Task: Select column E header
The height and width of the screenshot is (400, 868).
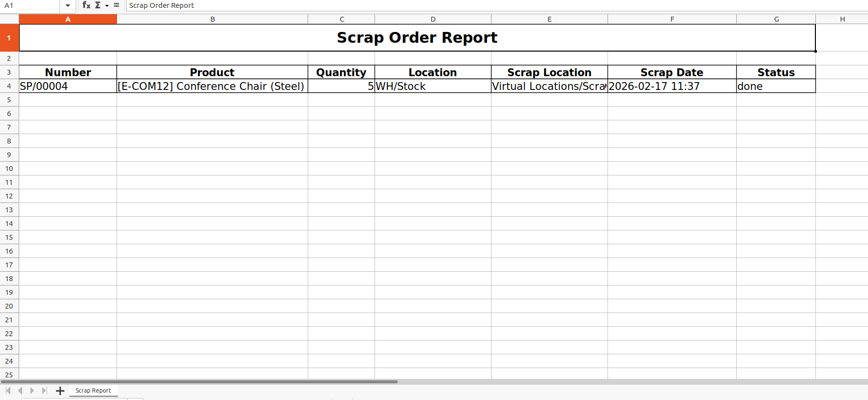Action: [550, 19]
